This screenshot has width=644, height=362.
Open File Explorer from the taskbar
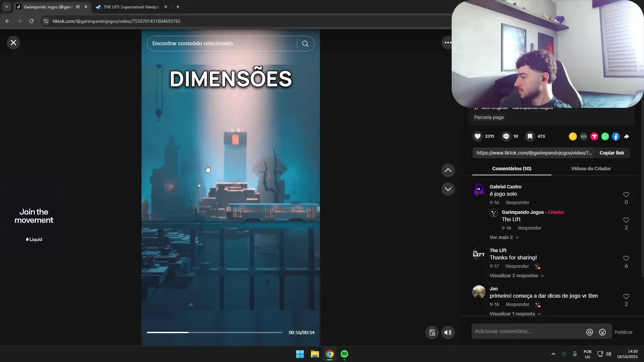314,354
